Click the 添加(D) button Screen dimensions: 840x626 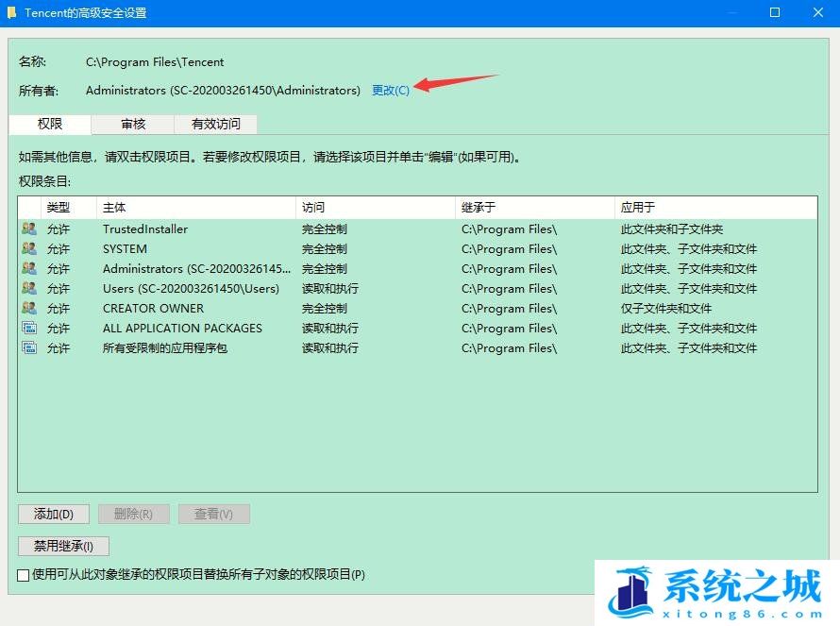tap(54, 514)
